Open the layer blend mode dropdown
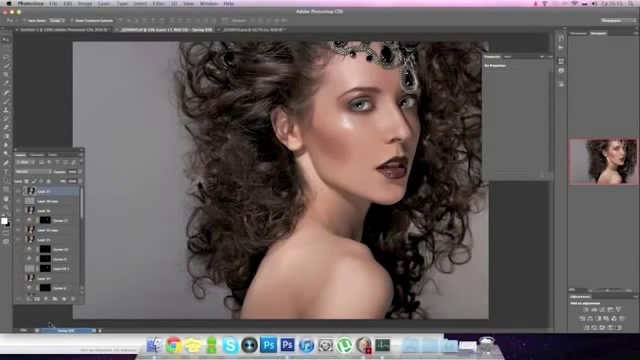640x360 pixels. click(33, 172)
